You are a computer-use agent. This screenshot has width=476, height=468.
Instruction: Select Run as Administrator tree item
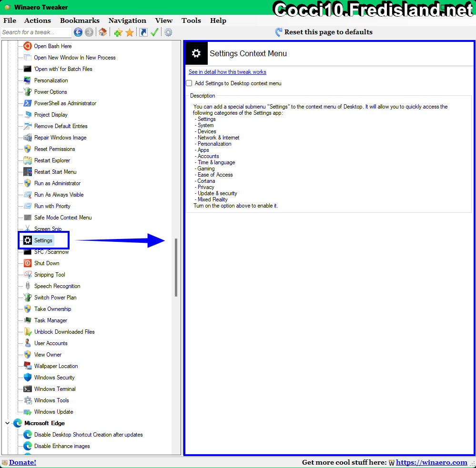pos(57,183)
